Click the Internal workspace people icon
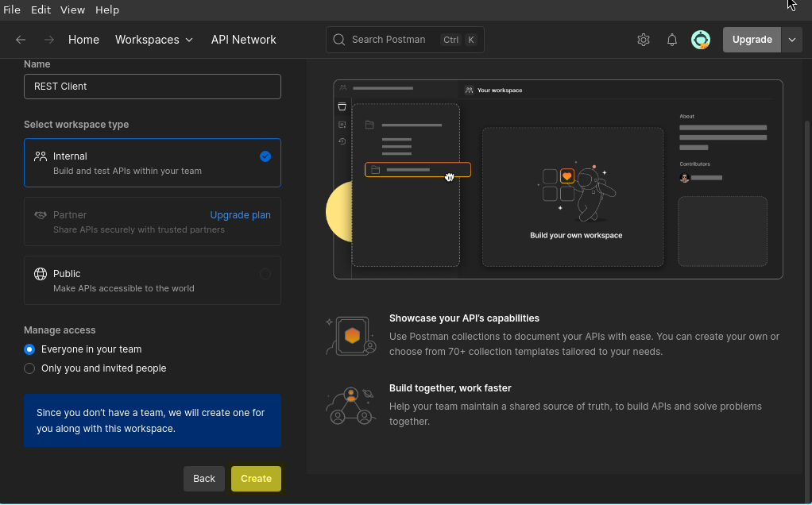This screenshot has height=505, width=812. (x=41, y=156)
